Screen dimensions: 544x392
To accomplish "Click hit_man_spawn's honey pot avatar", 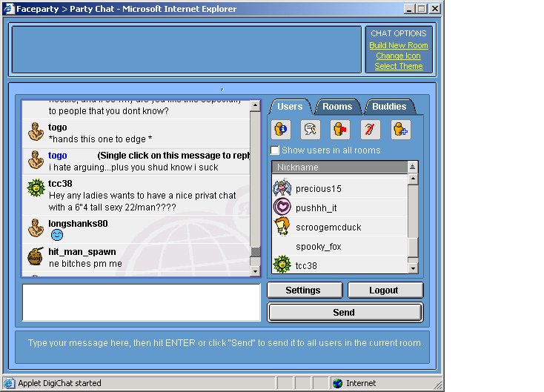I will [x=36, y=256].
